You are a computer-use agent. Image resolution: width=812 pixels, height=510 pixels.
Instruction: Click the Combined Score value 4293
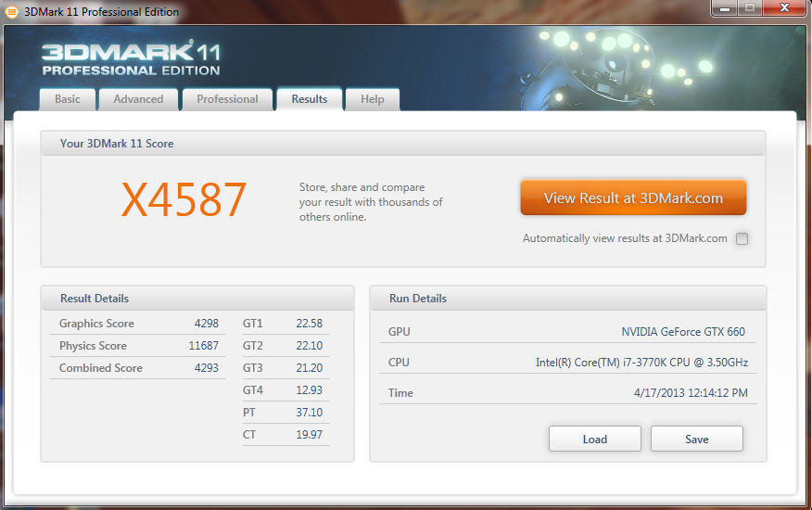tap(207, 368)
